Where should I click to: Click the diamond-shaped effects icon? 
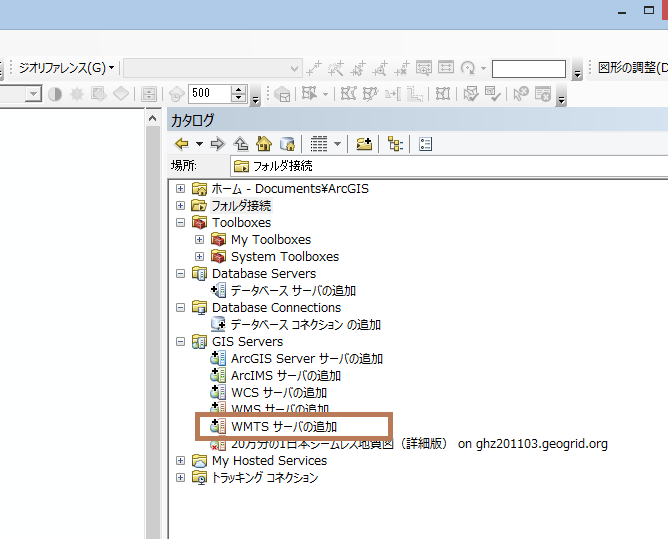pos(121,94)
